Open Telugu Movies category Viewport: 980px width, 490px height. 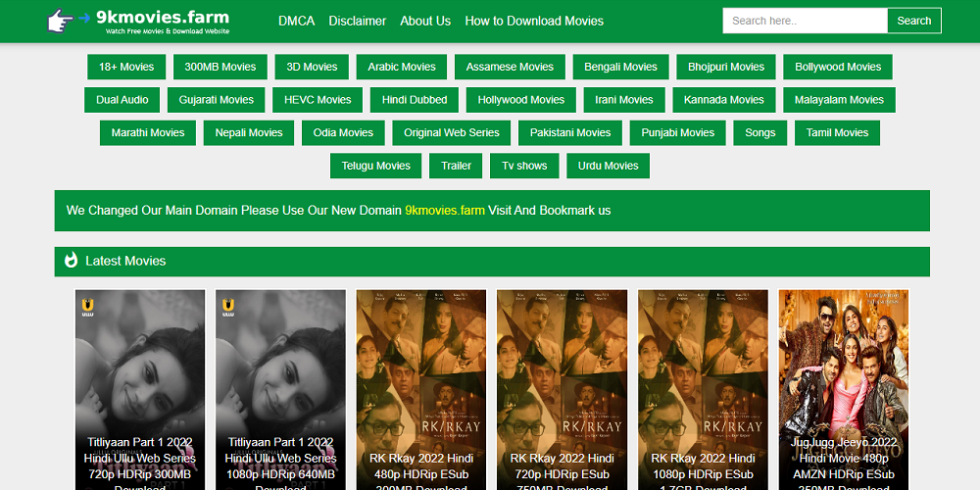click(375, 166)
